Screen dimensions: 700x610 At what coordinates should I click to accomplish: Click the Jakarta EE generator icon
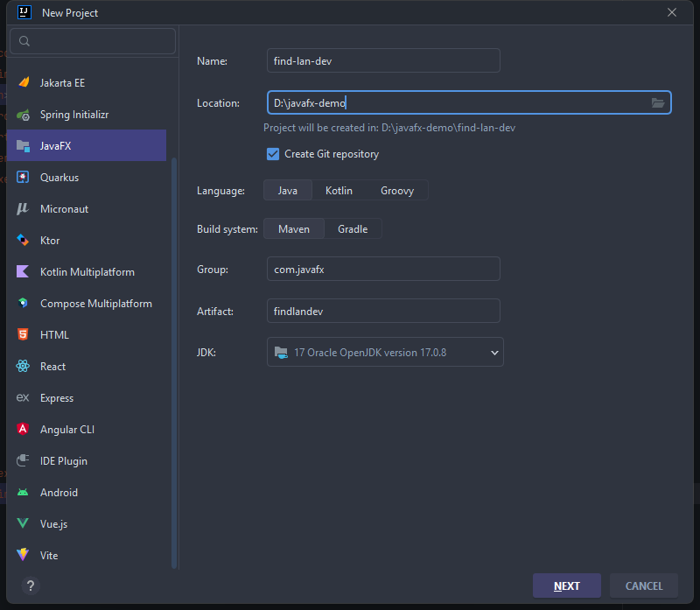click(x=23, y=83)
